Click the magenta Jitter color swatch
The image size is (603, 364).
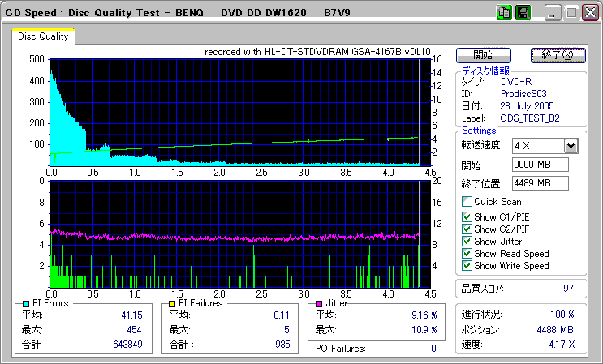320,303
